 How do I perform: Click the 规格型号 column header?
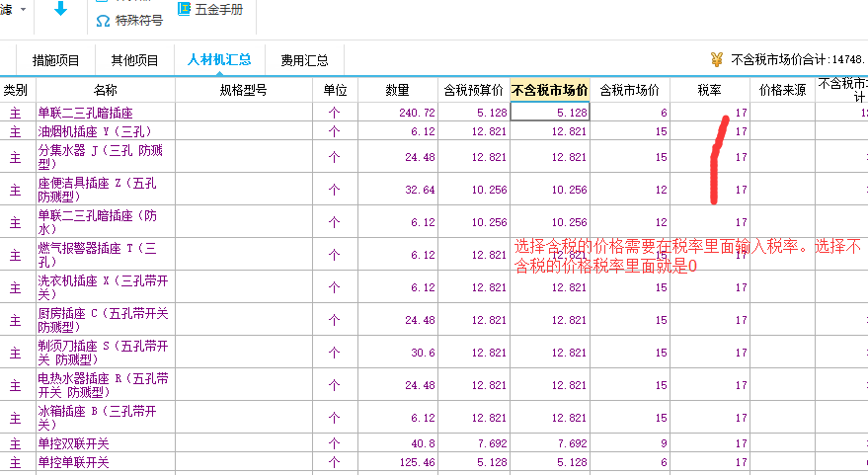coord(244,90)
